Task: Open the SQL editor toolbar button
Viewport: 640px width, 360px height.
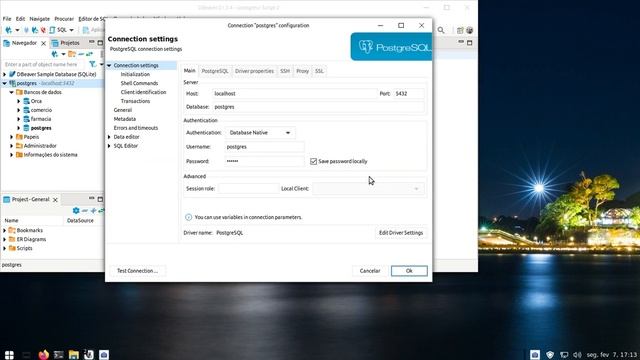Action: 58,30
